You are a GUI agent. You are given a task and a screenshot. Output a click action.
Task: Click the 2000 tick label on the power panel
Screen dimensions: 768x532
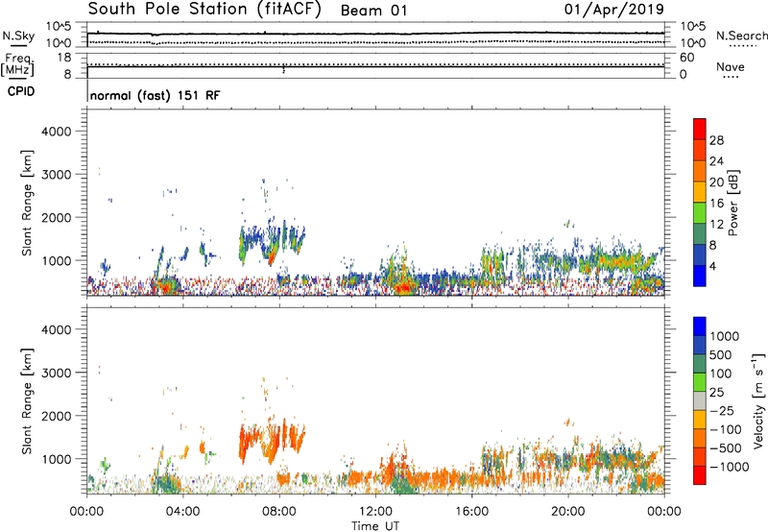tap(56, 217)
